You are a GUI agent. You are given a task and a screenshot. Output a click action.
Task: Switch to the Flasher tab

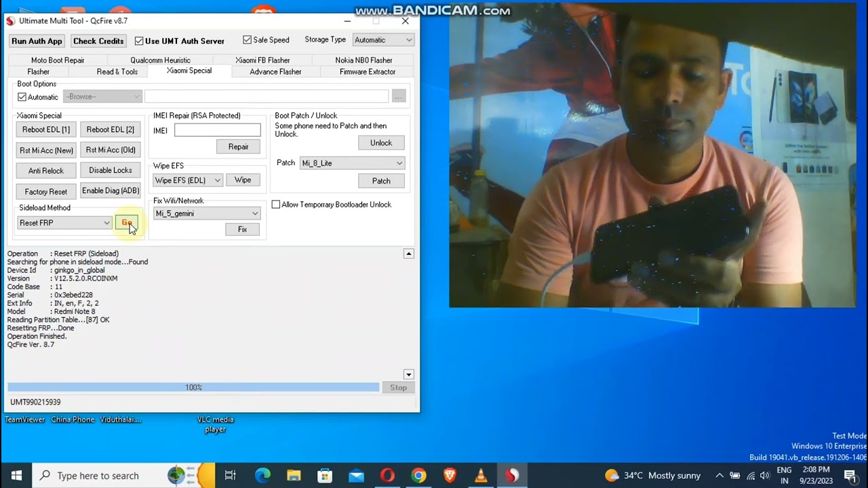pos(38,72)
